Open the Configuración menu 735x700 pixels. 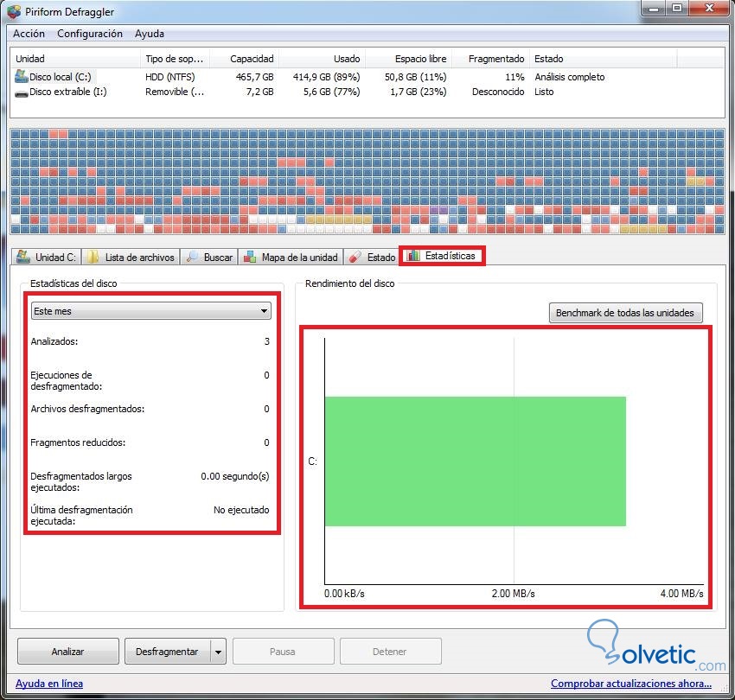click(90, 34)
